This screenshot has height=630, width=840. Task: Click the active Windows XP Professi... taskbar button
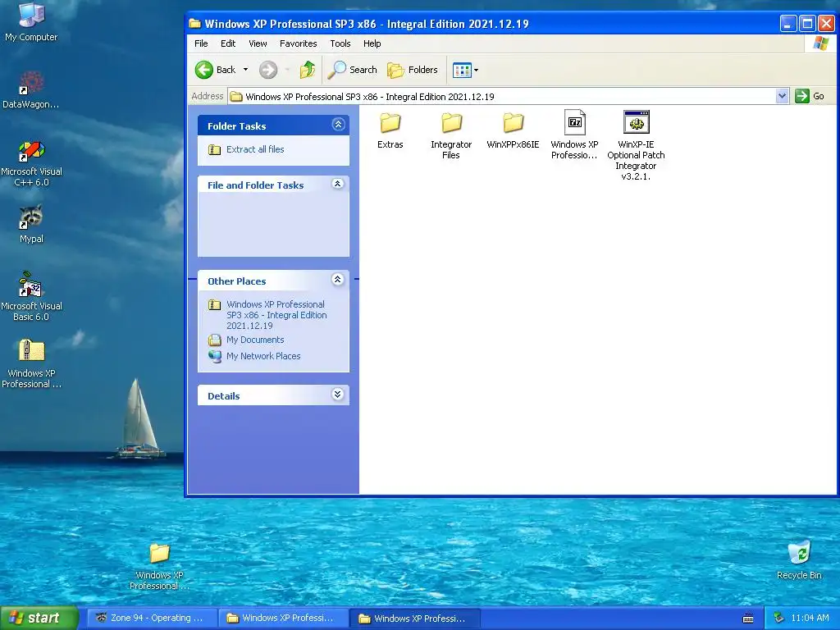415,619
